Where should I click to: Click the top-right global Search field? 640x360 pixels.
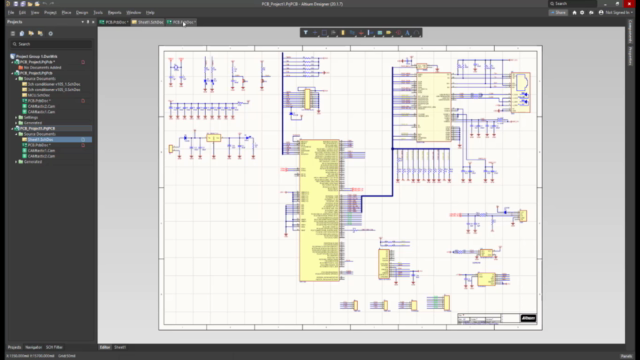tap(573, 4)
